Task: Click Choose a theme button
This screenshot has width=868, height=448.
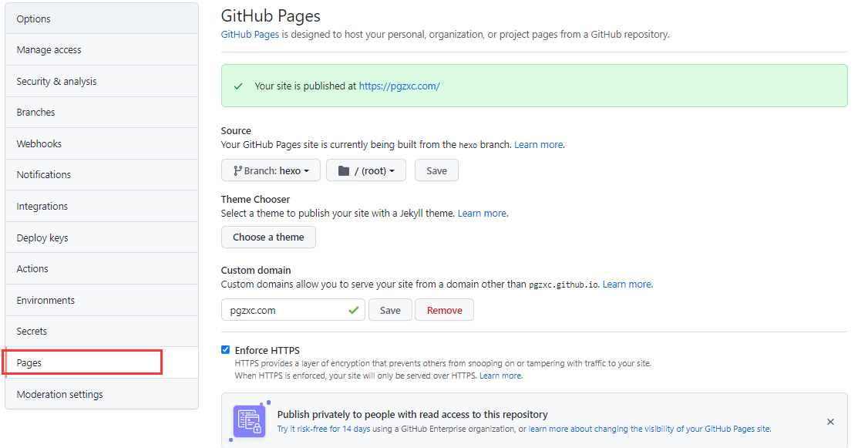Action: pos(268,237)
